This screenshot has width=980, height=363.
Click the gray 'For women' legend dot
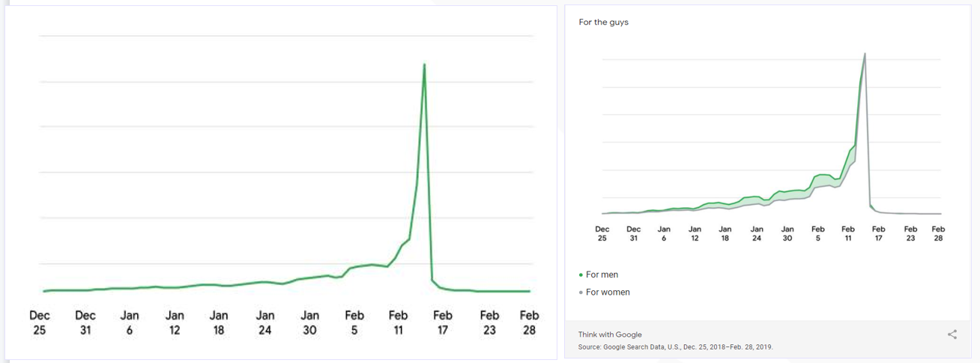(x=581, y=292)
